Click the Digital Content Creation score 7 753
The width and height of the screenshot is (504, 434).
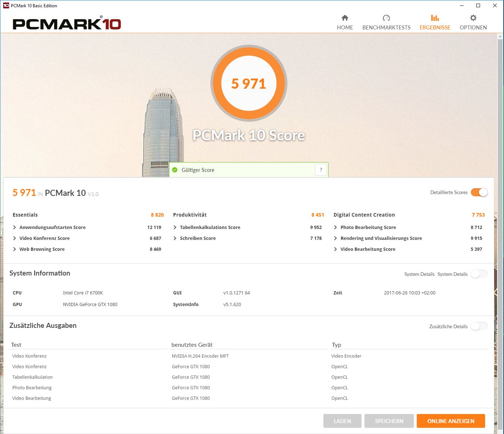pos(478,215)
